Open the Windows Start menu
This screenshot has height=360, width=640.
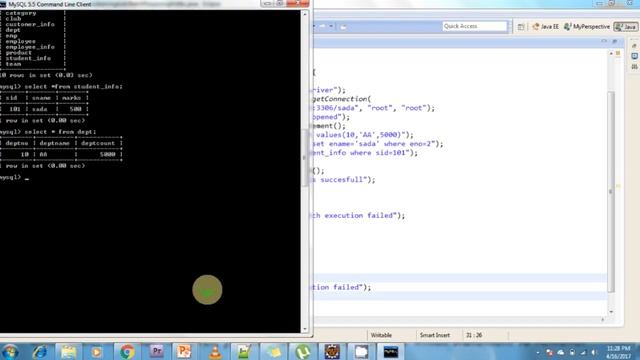pos(10,351)
